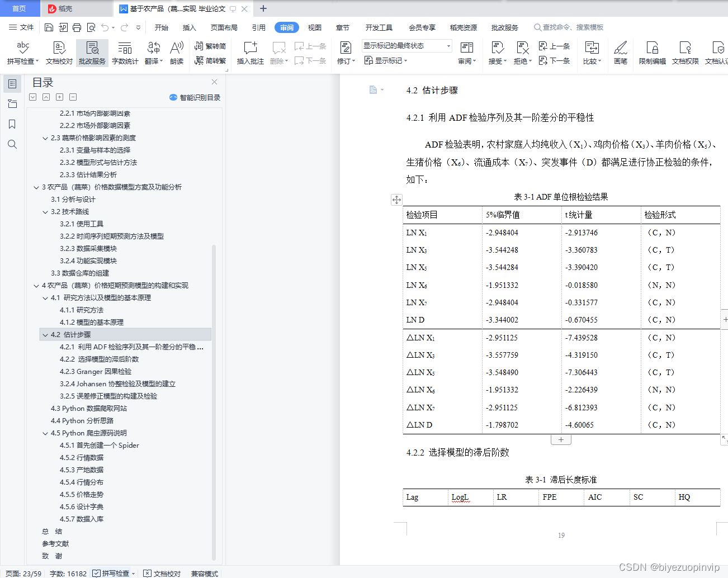Click the Redo arrow icon
This screenshot has height=578, width=728.
coord(124,27)
